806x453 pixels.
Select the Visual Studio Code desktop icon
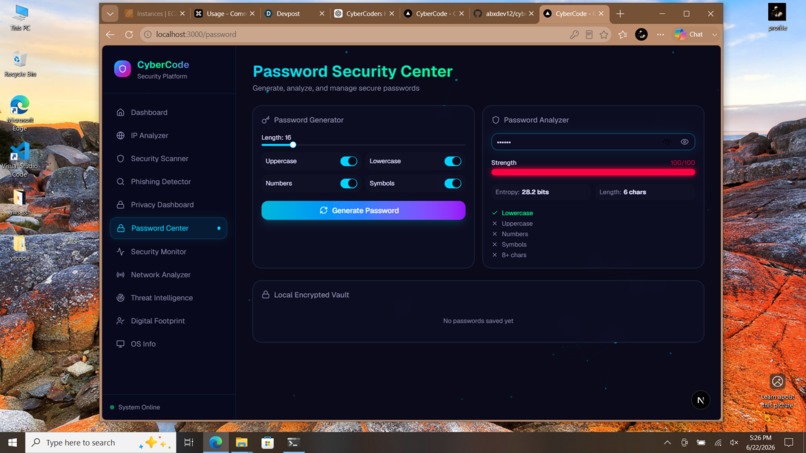tap(20, 159)
